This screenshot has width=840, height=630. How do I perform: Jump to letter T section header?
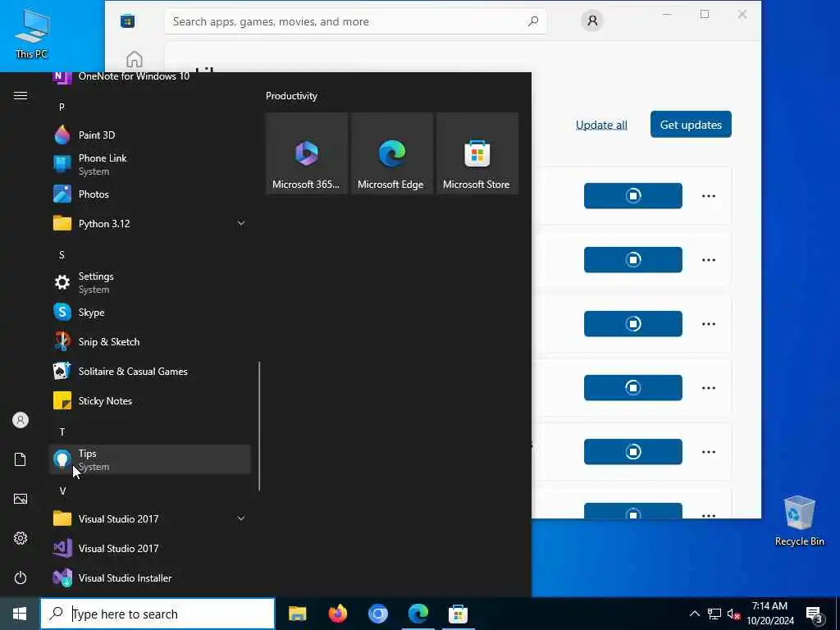62,431
